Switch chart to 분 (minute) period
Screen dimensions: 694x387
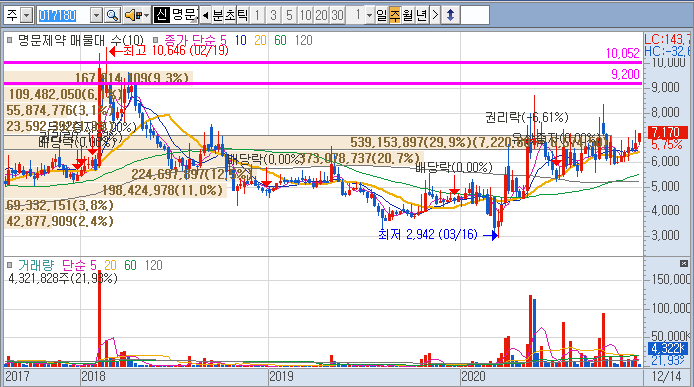click(218, 15)
